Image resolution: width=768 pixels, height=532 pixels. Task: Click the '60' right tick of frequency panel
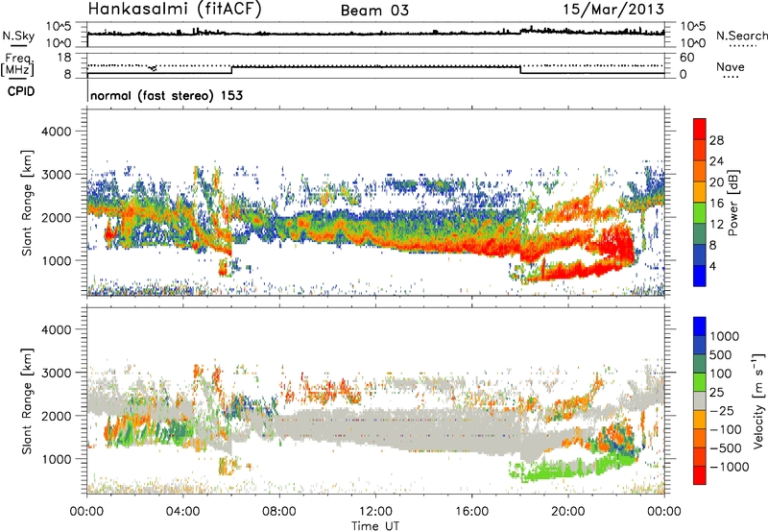coord(686,58)
